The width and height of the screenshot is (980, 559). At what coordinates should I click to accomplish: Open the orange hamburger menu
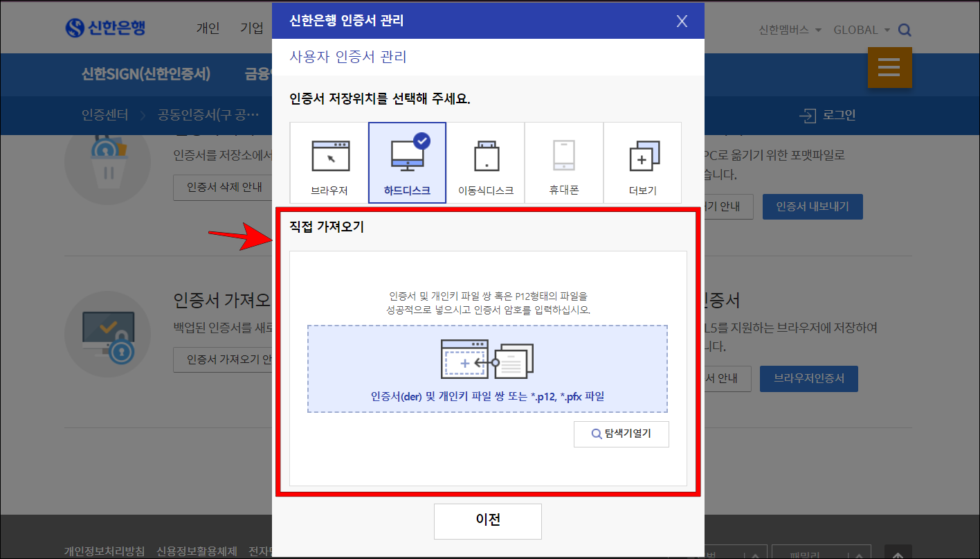point(889,67)
